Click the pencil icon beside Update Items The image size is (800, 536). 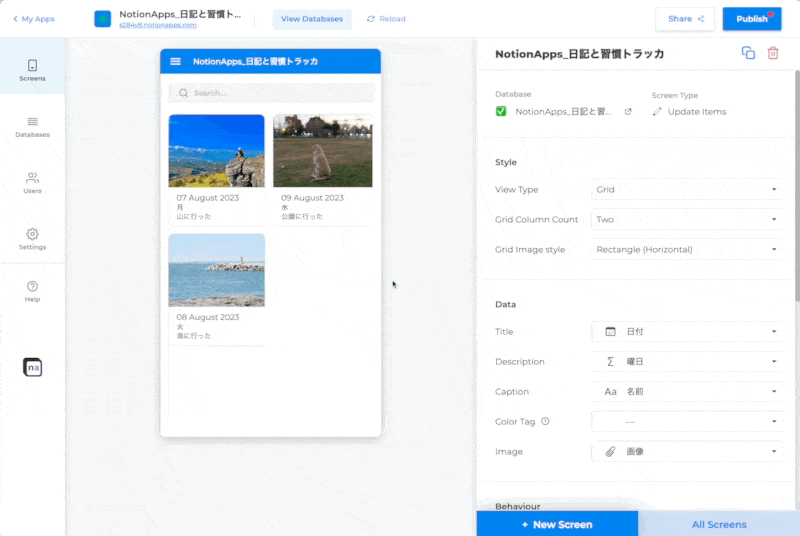(x=657, y=112)
